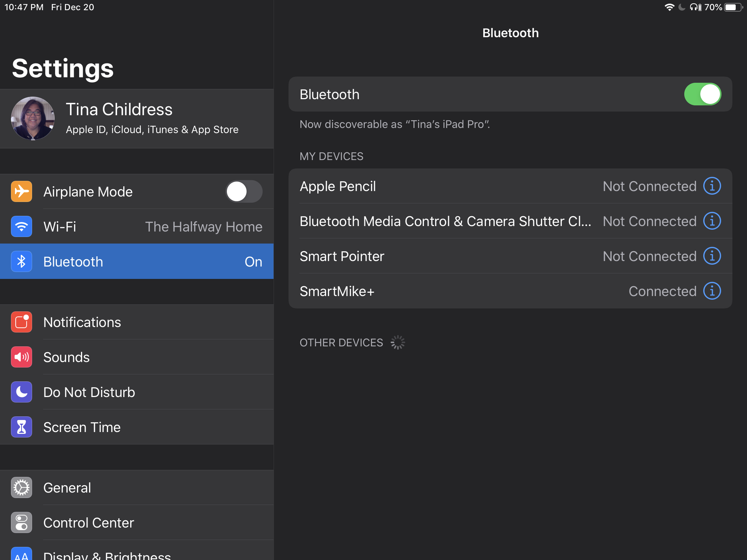
Task: Show info for Smart Pointer device
Action: point(712,256)
